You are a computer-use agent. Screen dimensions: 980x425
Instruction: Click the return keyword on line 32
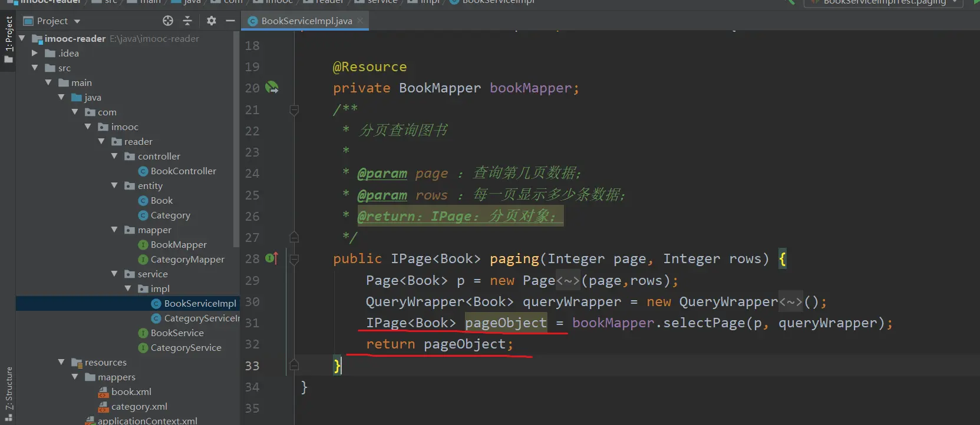[x=390, y=344]
